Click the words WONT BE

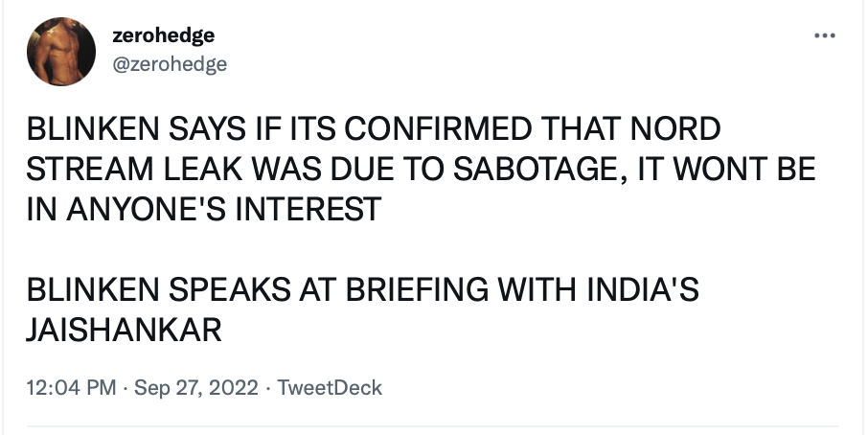(x=745, y=170)
